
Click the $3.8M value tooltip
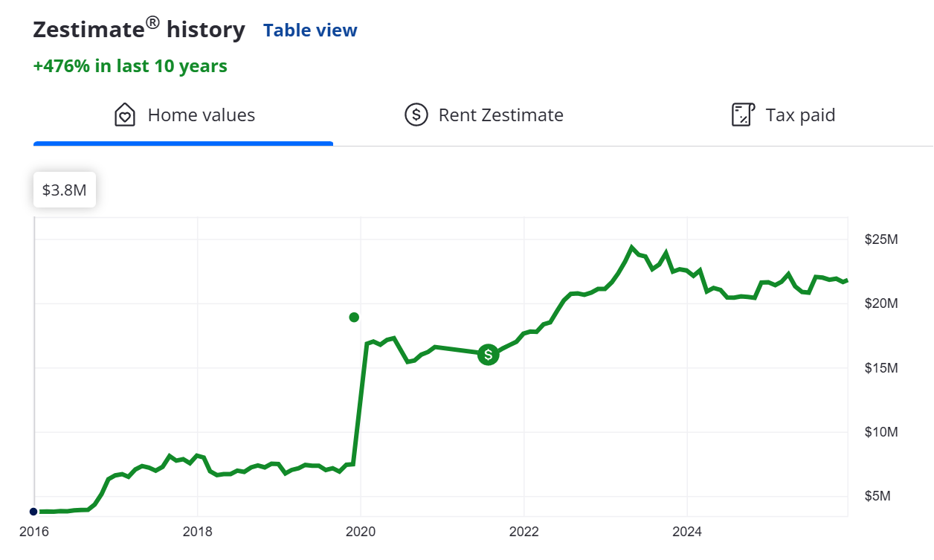click(x=65, y=190)
